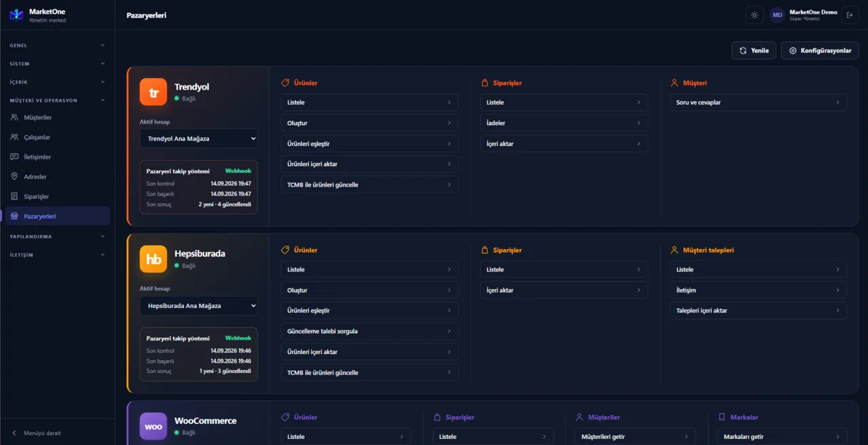
Task: Expand the İLETİŞİM sidebar section
Action: (x=58, y=255)
